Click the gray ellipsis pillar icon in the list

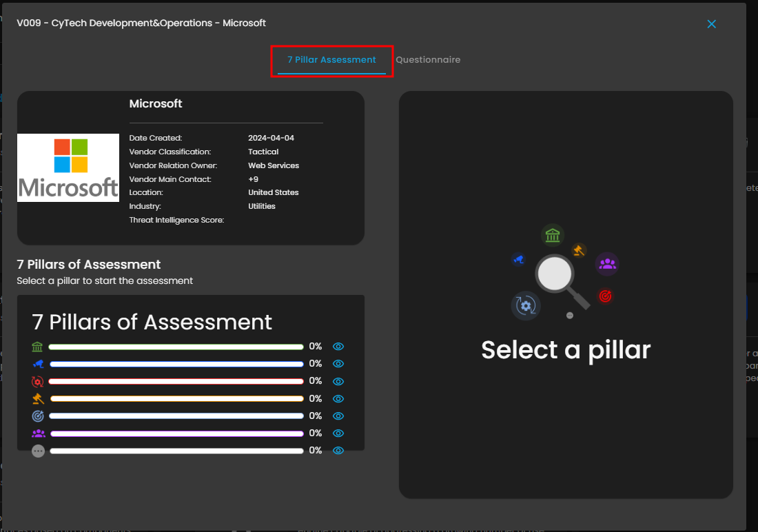click(x=38, y=451)
